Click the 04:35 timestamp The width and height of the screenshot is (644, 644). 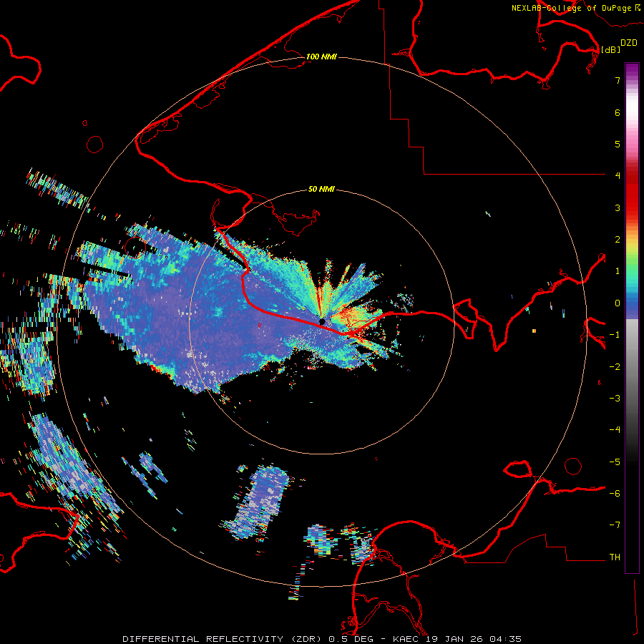(506, 639)
